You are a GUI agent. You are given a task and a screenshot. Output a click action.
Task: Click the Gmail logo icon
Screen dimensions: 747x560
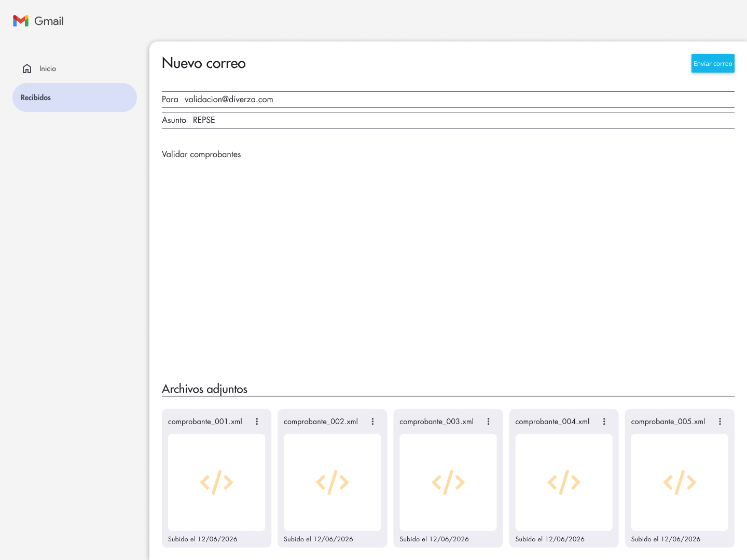[21, 21]
